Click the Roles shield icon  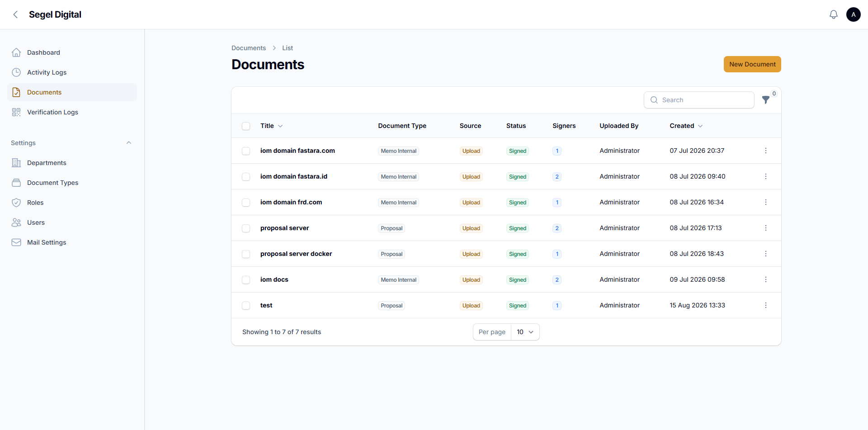[16, 203]
